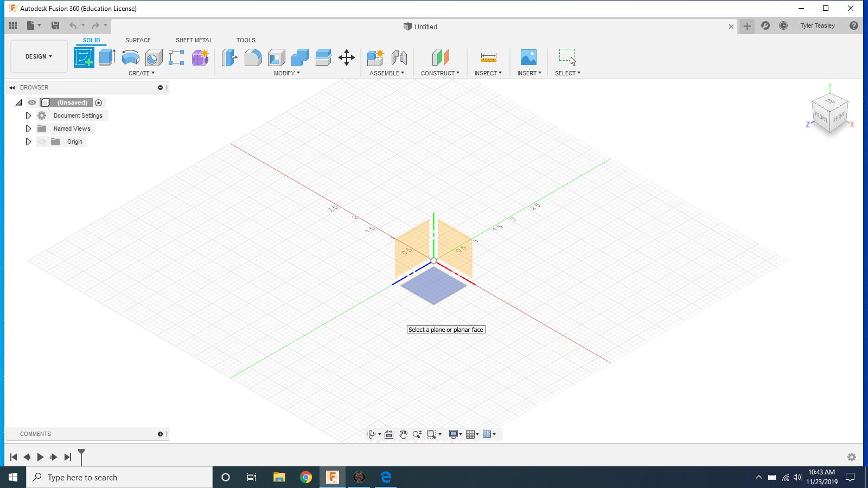Viewport: 868px width, 488px height.
Task: Switch to the TOOLS tab
Action: click(x=246, y=40)
